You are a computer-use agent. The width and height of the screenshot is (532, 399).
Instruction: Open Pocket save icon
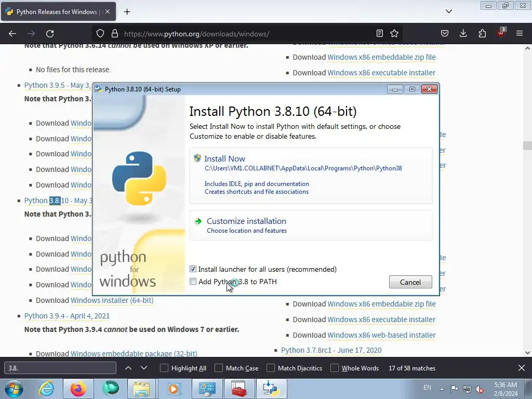(x=445, y=33)
